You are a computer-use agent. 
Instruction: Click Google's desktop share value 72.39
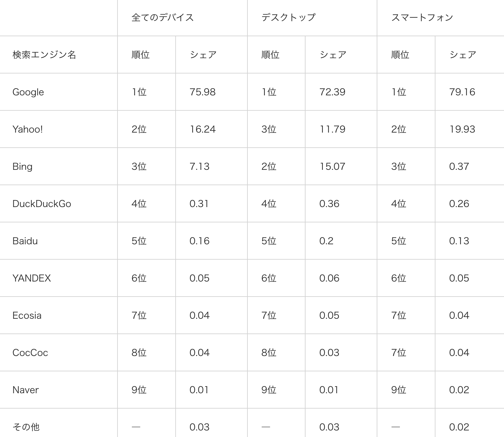click(x=332, y=92)
